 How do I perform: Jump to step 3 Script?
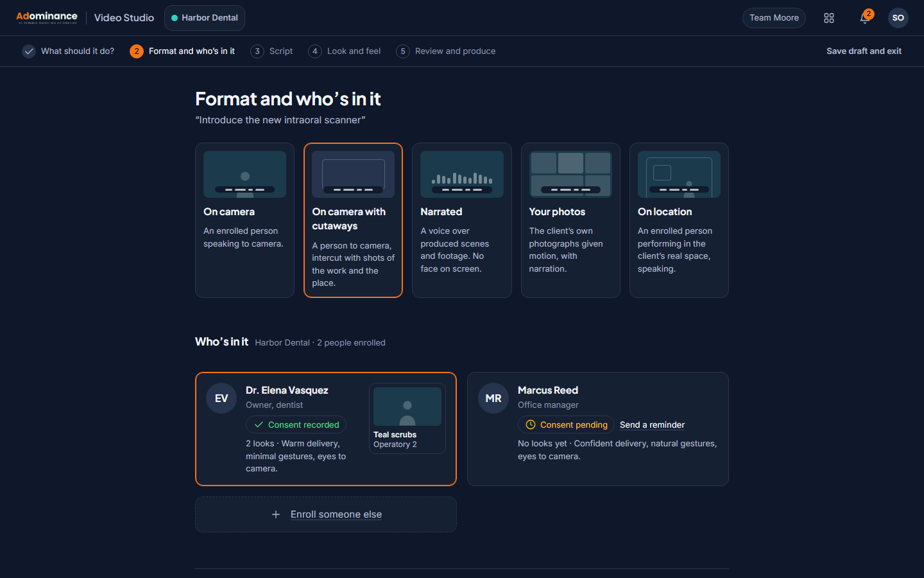(271, 51)
